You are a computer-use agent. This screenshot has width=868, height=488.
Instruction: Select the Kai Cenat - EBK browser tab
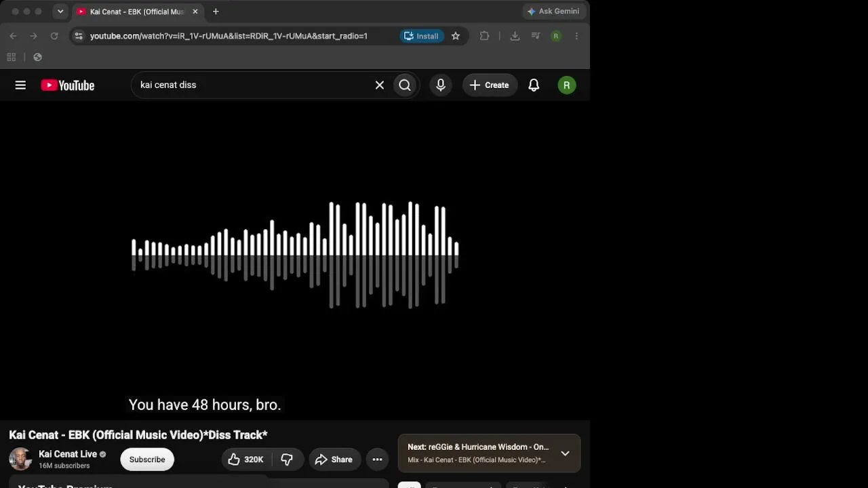click(x=138, y=12)
